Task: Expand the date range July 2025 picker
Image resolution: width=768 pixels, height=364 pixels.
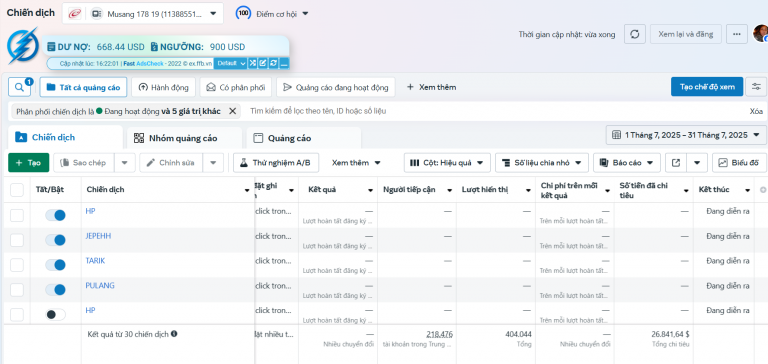Action: point(686,135)
